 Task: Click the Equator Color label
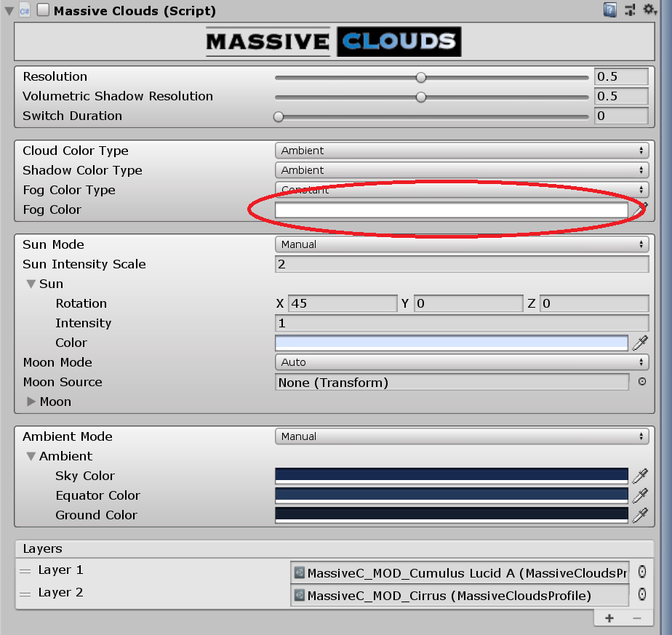(97, 495)
